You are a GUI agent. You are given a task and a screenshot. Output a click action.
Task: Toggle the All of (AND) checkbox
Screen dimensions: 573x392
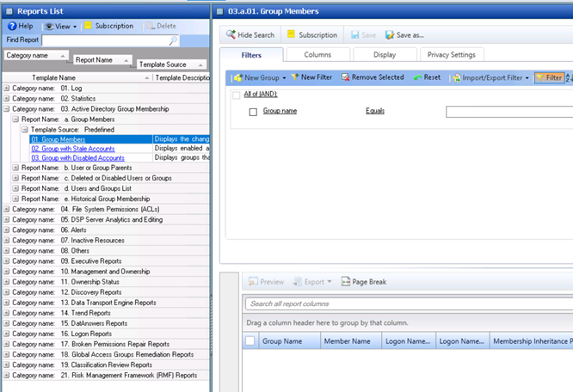237,95
